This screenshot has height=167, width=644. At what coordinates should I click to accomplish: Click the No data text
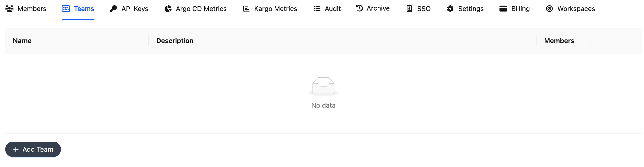click(x=323, y=106)
